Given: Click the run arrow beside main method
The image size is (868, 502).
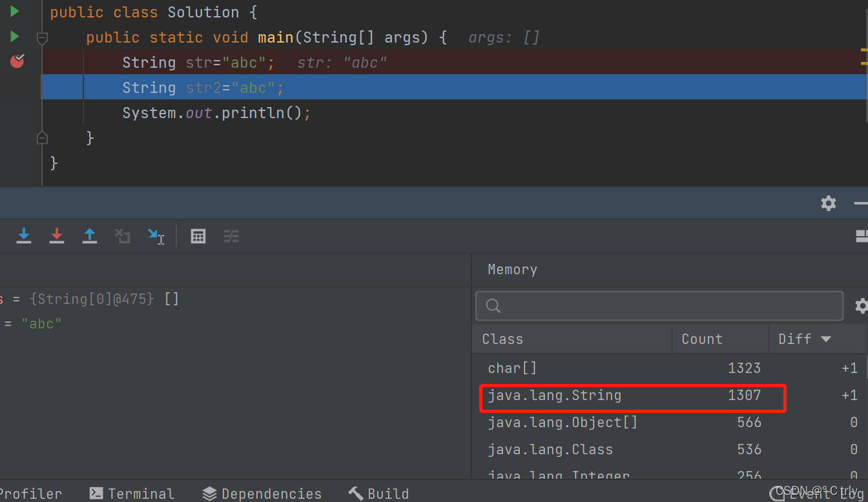Looking at the screenshot, I should pyautogui.click(x=14, y=36).
